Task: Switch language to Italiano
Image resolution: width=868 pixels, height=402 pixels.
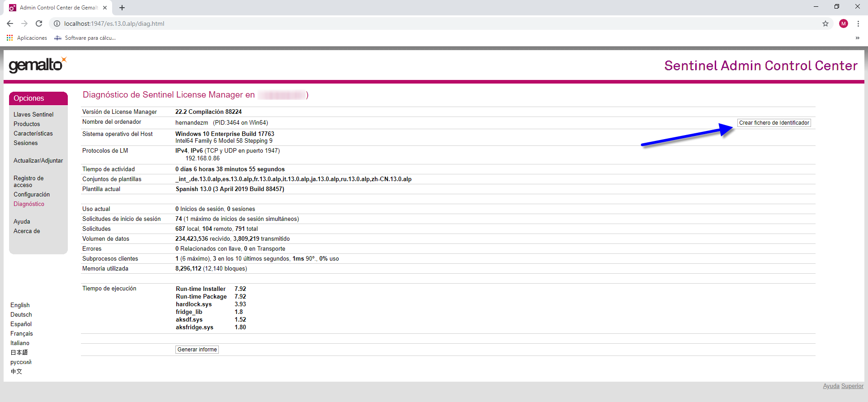Action: click(20, 343)
